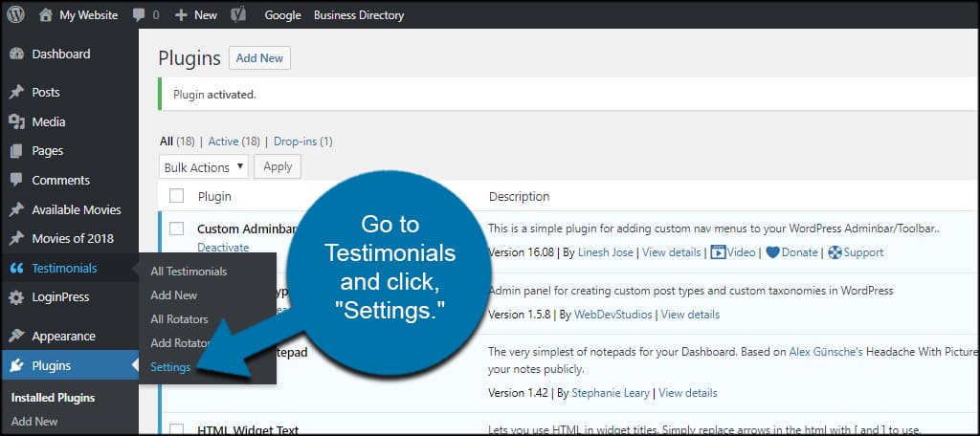980x436 pixels.
Task: Click the Description column header
Action: point(520,196)
